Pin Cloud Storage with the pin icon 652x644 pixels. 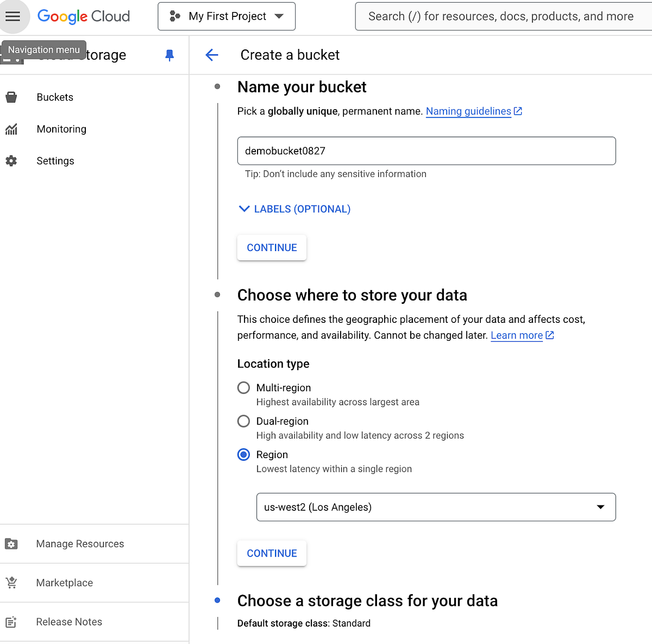169,55
